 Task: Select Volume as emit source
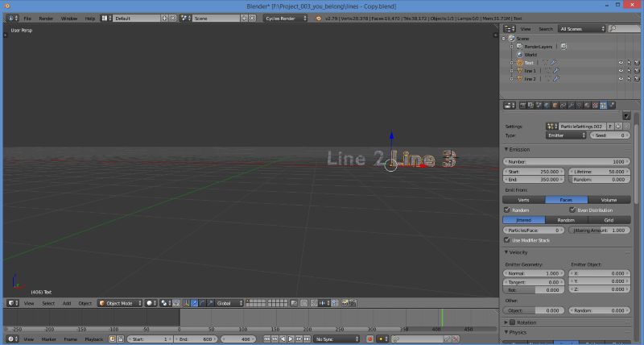click(x=609, y=200)
